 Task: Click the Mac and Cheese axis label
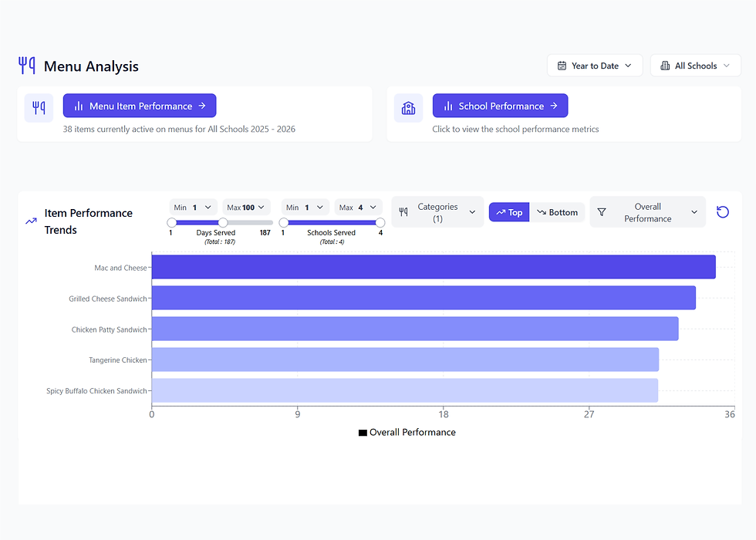point(120,268)
